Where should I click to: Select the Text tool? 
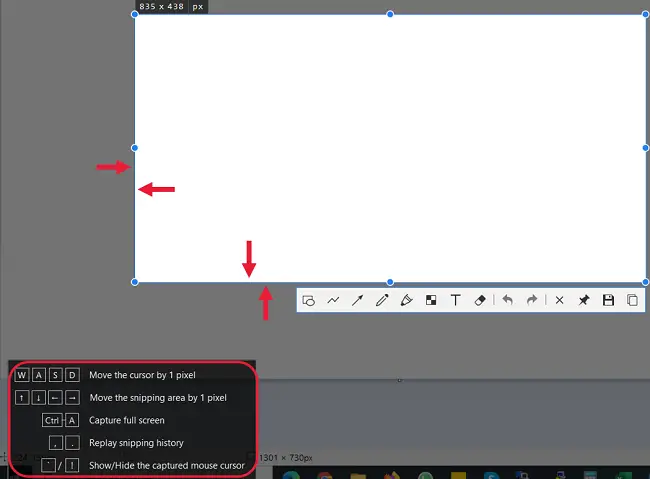456,300
